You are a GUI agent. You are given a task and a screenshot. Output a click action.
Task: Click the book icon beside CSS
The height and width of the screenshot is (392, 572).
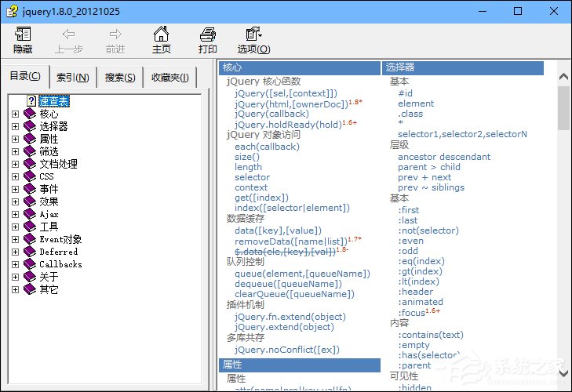click(x=30, y=176)
